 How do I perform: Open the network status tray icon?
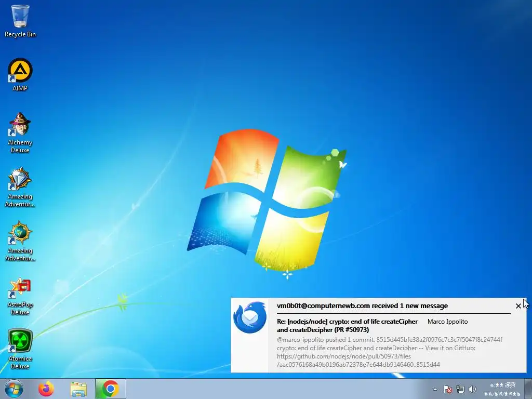[x=460, y=389]
